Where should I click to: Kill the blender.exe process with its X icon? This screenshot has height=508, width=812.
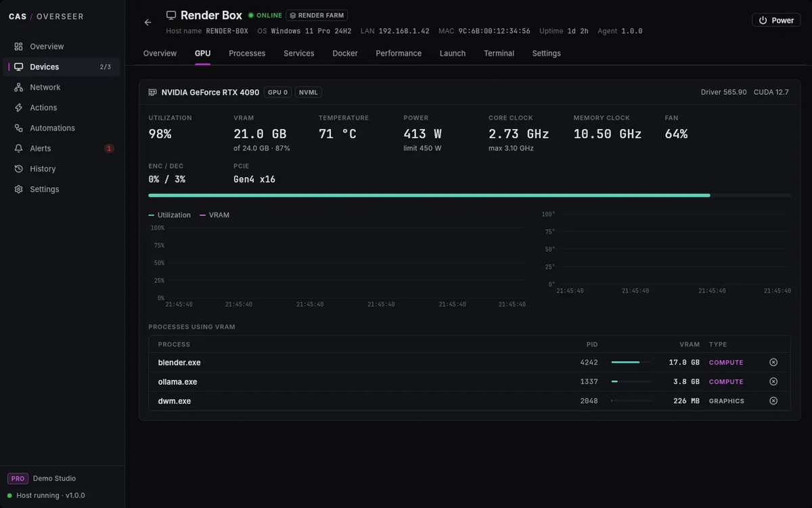click(773, 363)
